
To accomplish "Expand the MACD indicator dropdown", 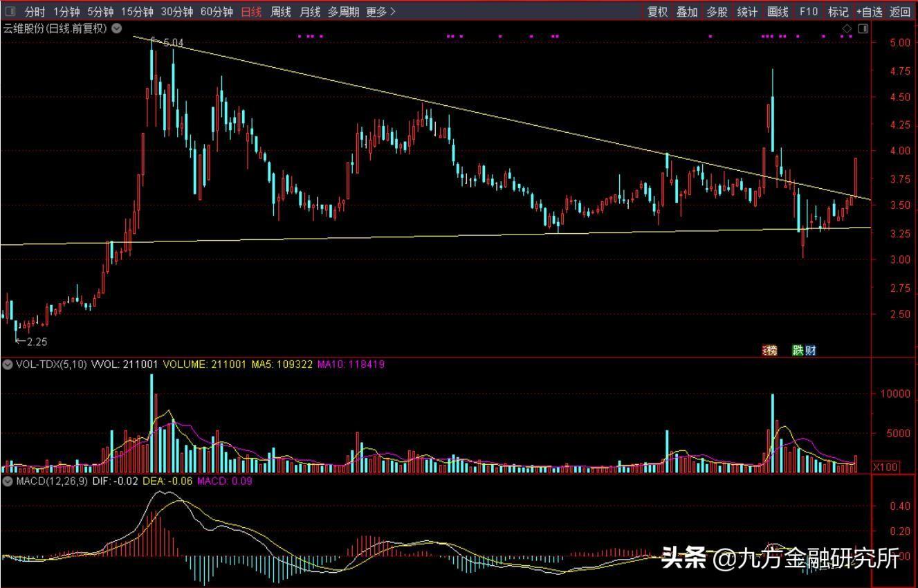I will (x=8, y=481).
